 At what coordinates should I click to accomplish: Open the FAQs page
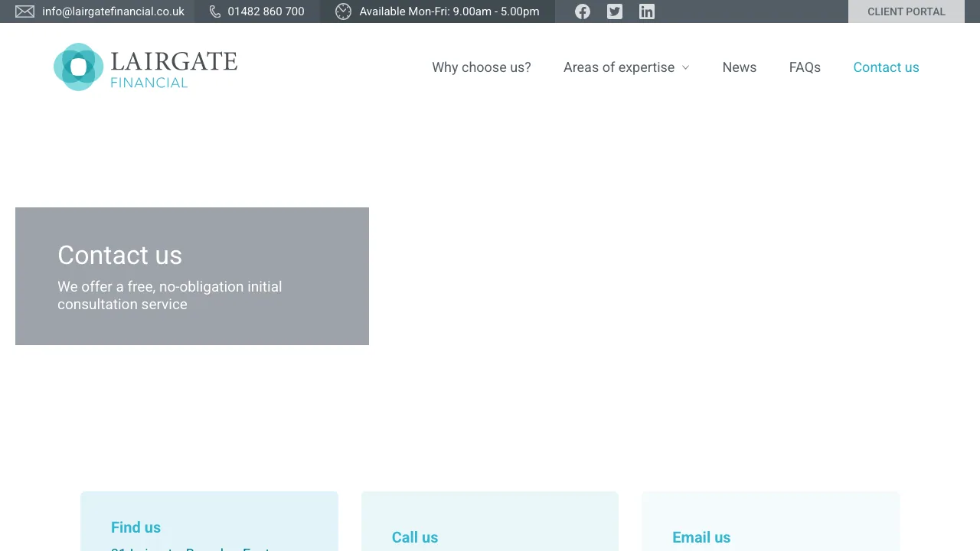pyautogui.click(x=805, y=67)
